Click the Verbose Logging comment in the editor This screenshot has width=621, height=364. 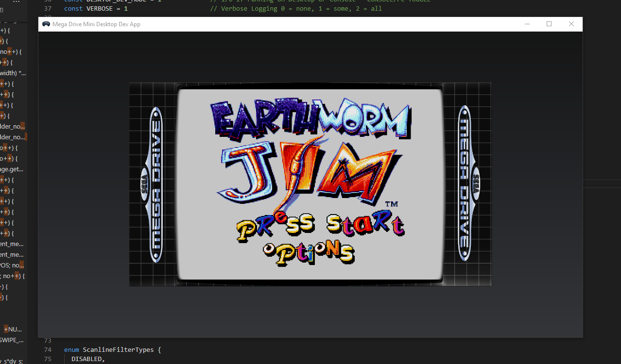tap(296, 9)
